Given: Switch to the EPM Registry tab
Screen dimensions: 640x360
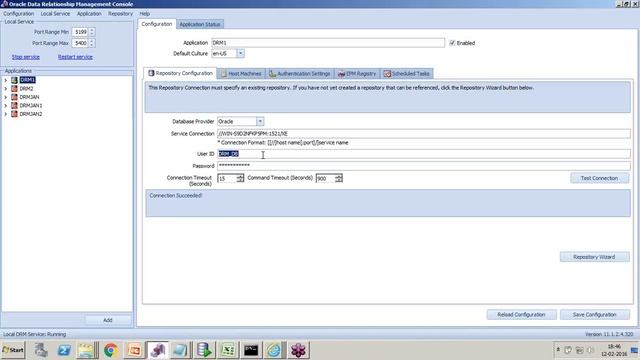Looking at the screenshot, I should click(x=357, y=73).
